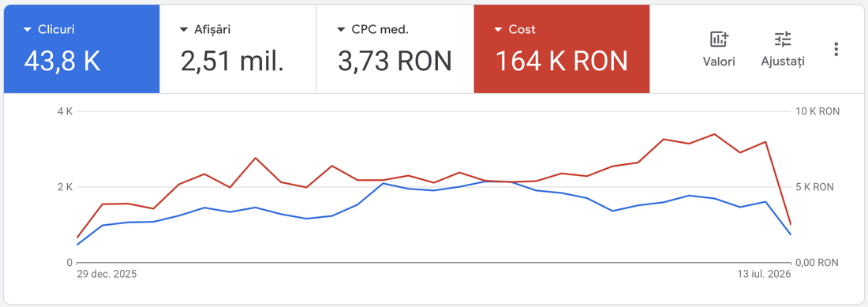
Task: Open the CPC med. metric dropdown arrow
Action: [342, 30]
